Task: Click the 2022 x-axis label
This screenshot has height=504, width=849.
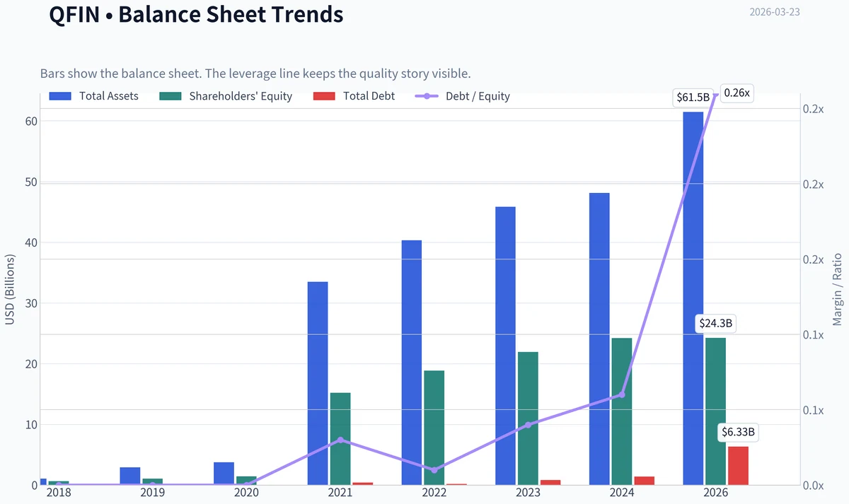Action: coord(434,492)
